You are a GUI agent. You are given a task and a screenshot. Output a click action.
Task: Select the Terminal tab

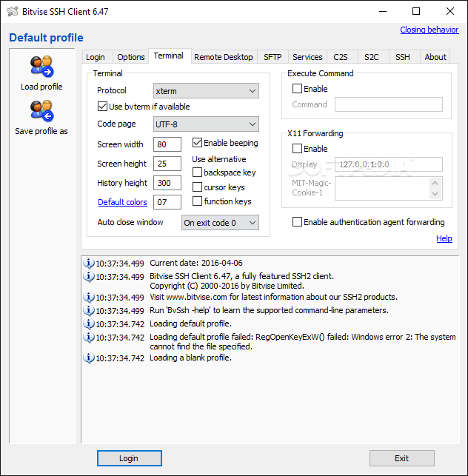point(169,56)
